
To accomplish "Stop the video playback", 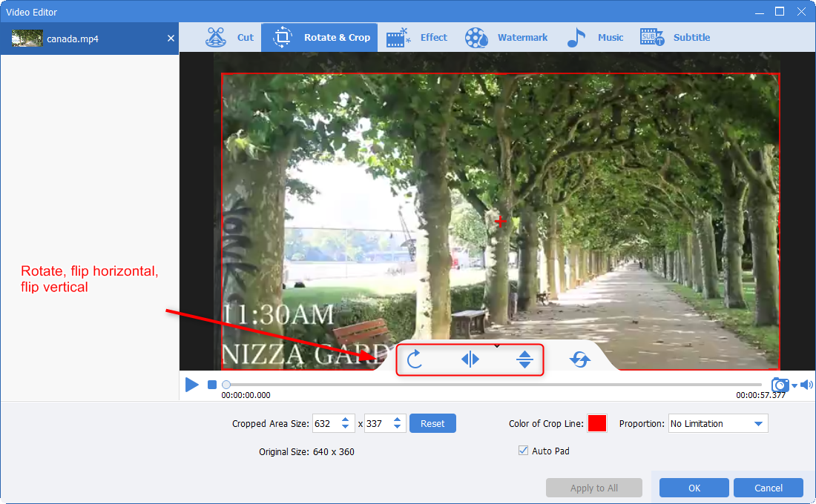I will click(x=211, y=385).
